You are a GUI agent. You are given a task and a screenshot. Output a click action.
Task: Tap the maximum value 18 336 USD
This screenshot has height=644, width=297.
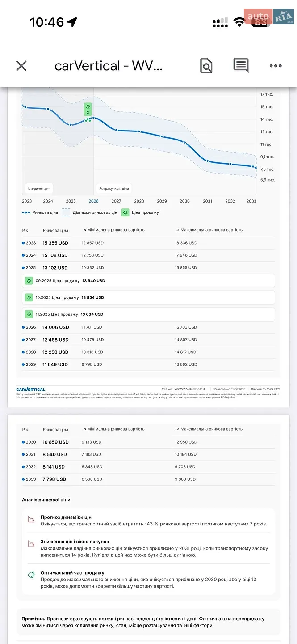point(186,243)
